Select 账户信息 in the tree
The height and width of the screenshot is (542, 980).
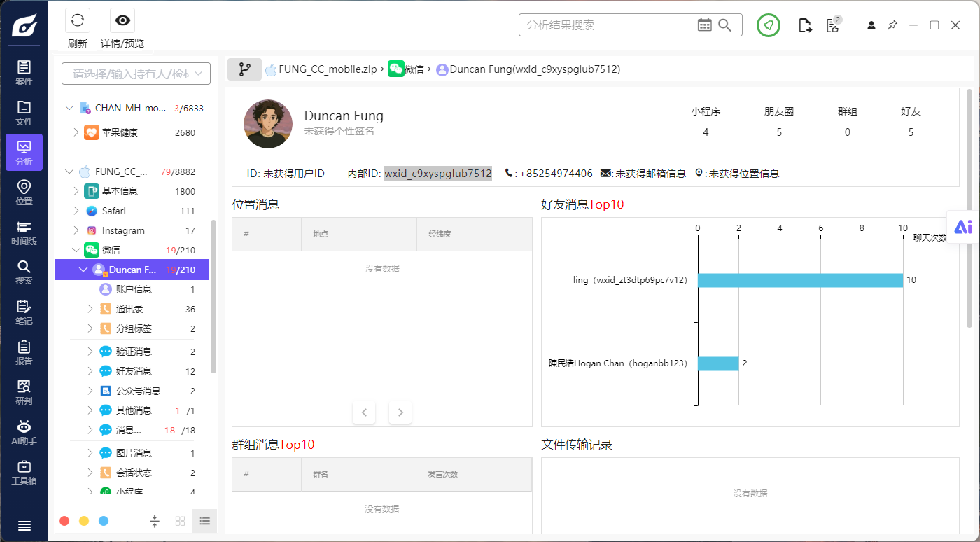click(x=132, y=289)
